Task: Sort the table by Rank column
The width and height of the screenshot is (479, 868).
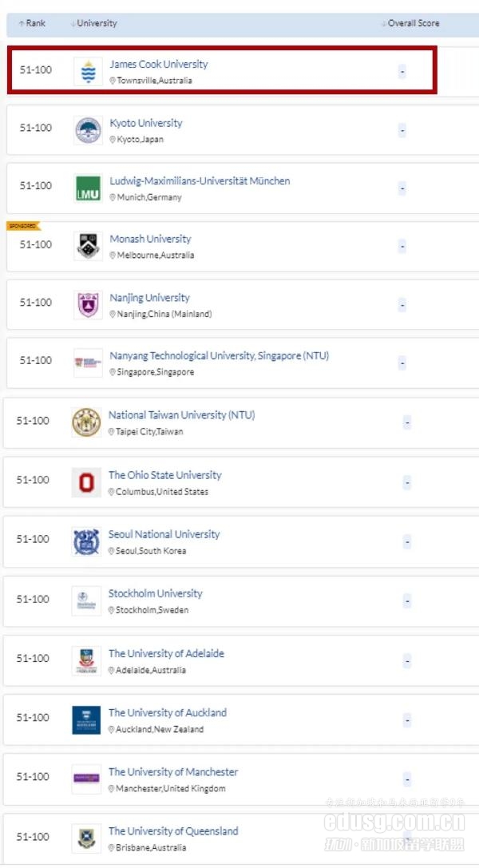Action: [32, 23]
